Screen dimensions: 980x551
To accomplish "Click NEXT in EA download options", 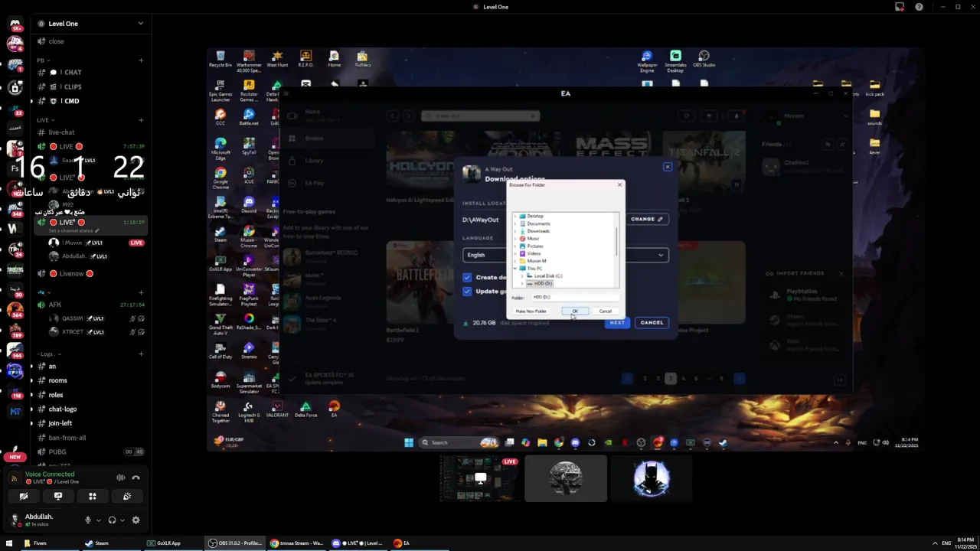I will click(617, 322).
